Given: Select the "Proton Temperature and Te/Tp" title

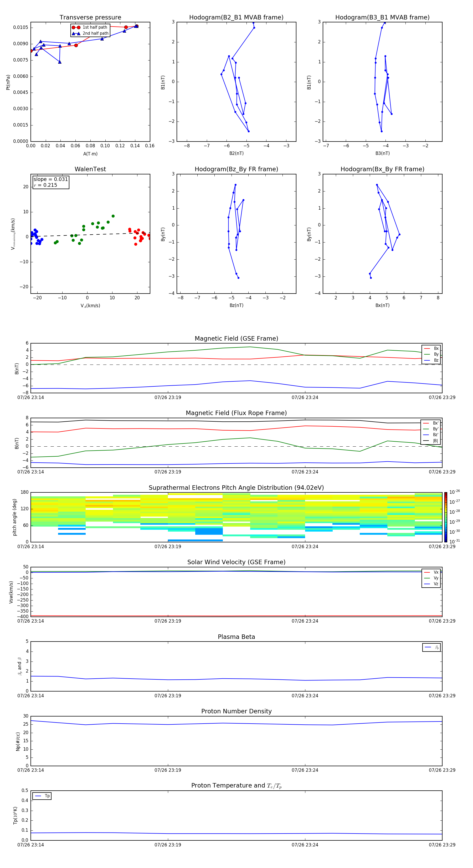Looking at the screenshot, I should [236, 786].
